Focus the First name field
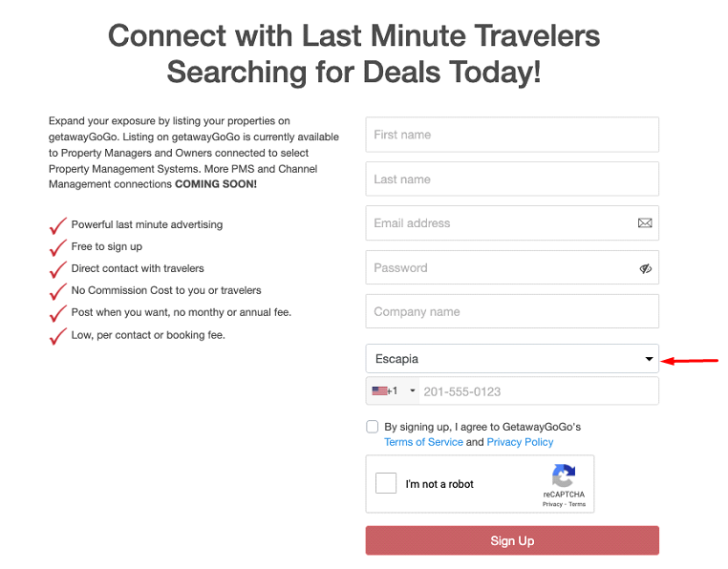 coord(512,135)
